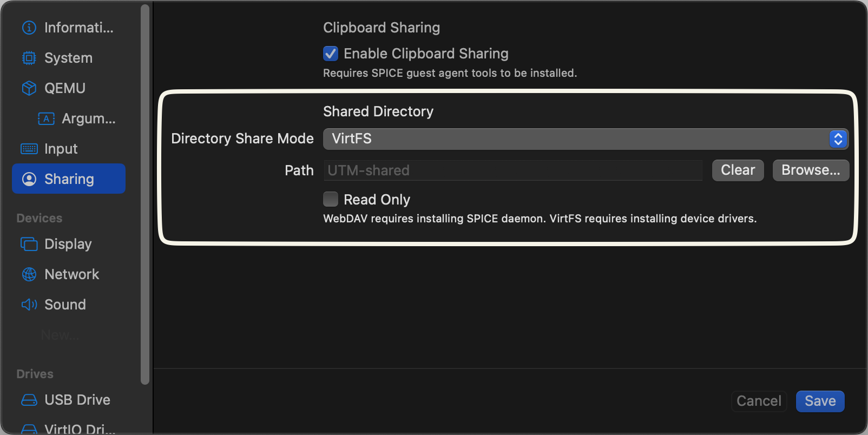Open the Directory Share Mode dropdown
This screenshot has height=435, width=868.
click(x=584, y=139)
